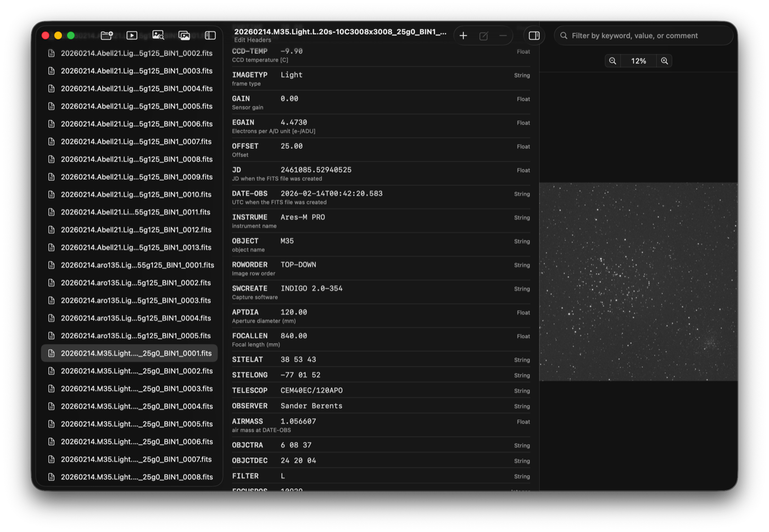Toggle the right image preview panel

pos(534,36)
